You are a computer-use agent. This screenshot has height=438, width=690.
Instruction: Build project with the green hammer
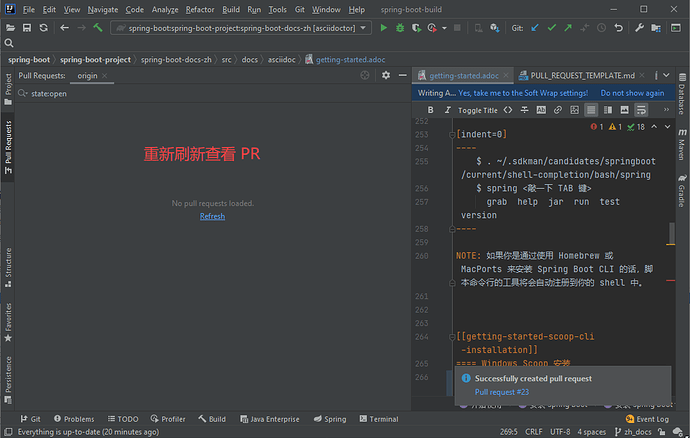coord(98,28)
